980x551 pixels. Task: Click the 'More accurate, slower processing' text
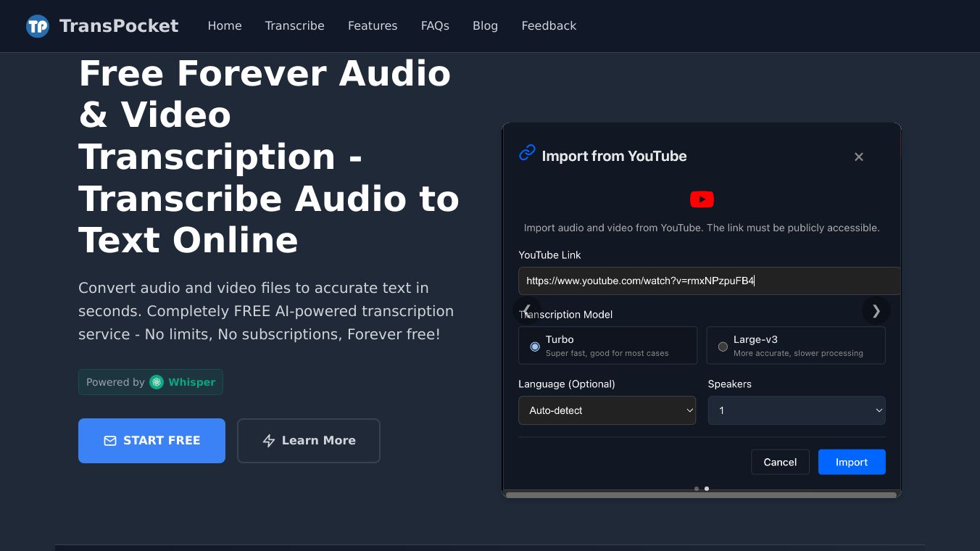pyautogui.click(x=798, y=354)
